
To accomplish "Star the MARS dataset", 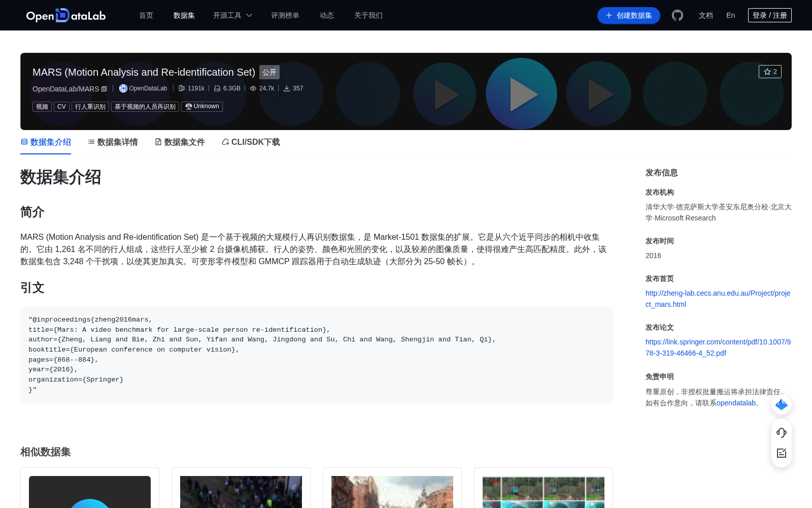I will coord(770,72).
